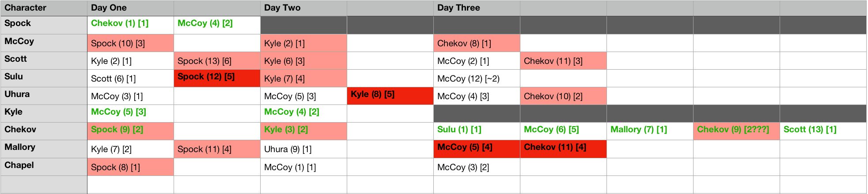Select the Chekov (8) [1] cell
This screenshot has width=868, height=194.
[x=476, y=43]
